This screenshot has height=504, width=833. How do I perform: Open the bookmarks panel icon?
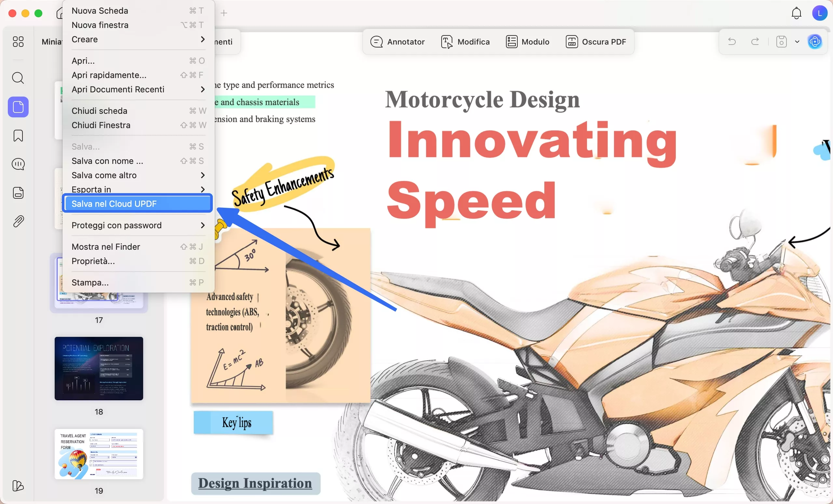tap(18, 136)
